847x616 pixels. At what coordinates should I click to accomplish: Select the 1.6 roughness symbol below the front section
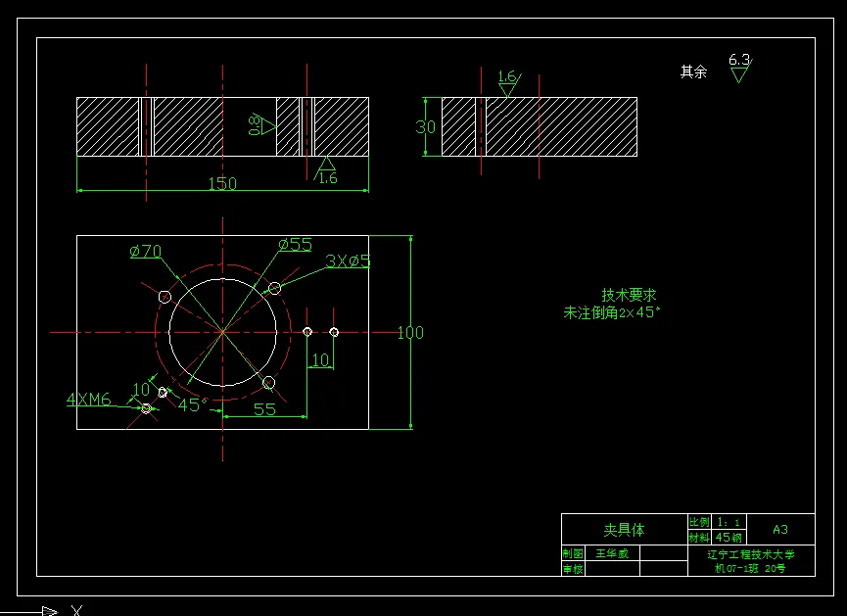click(326, 171)
